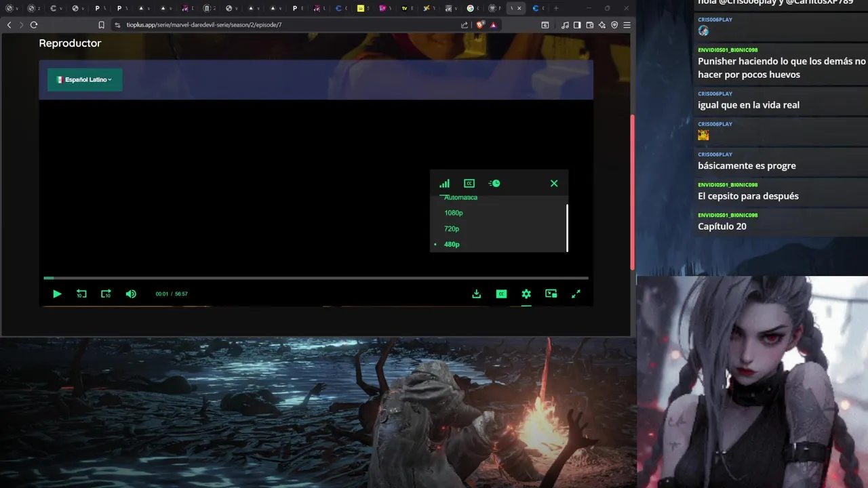The image size is (868, 488).
Task: Click the VPN shield icon in the browser toolbar
Action: click(x=614, y=25)
